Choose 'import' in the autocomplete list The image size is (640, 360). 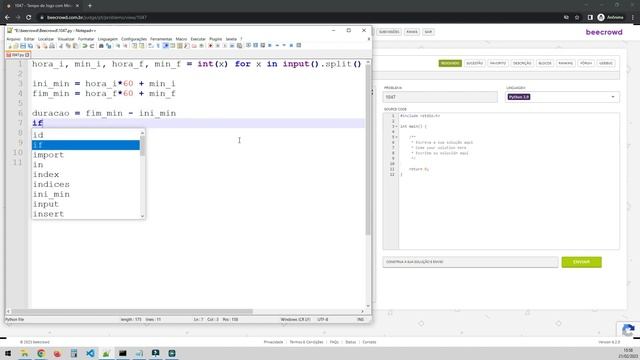86,155
